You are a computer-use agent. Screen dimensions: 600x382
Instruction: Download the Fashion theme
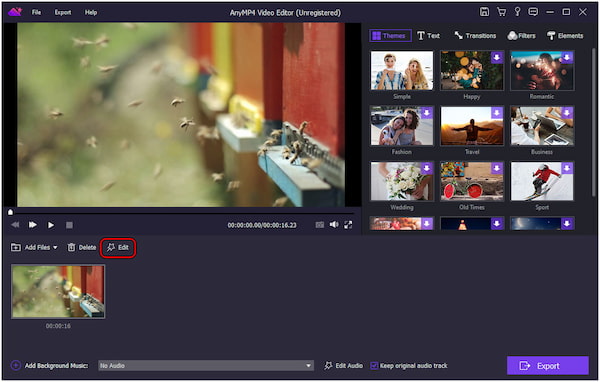[427, 113]
